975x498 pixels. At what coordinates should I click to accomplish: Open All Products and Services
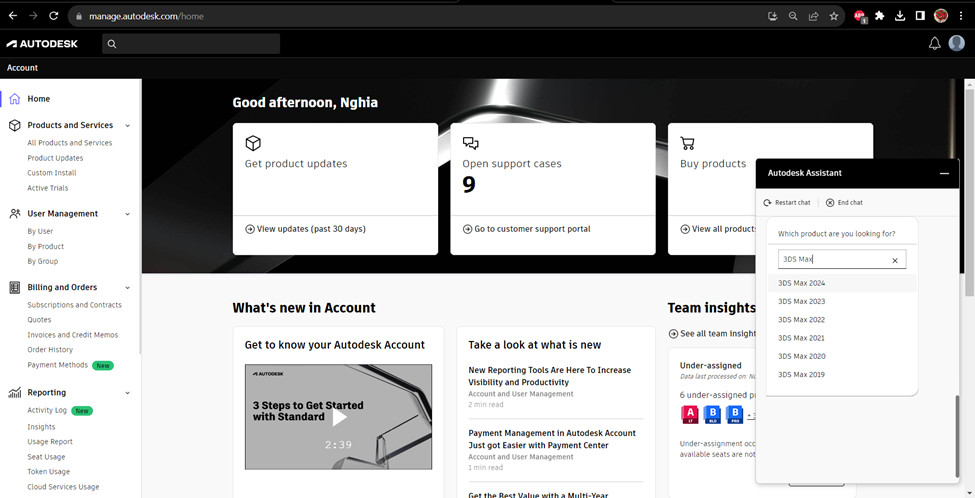point(70,143)
